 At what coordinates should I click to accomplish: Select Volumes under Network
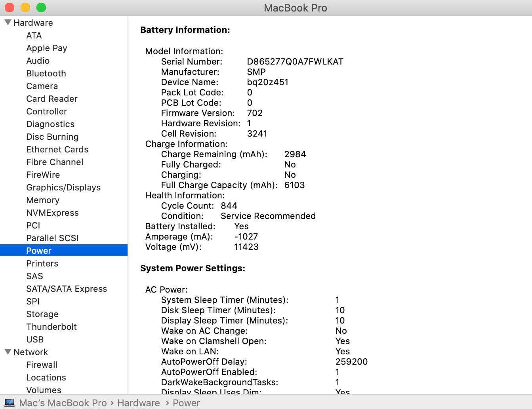pos(44,390)
